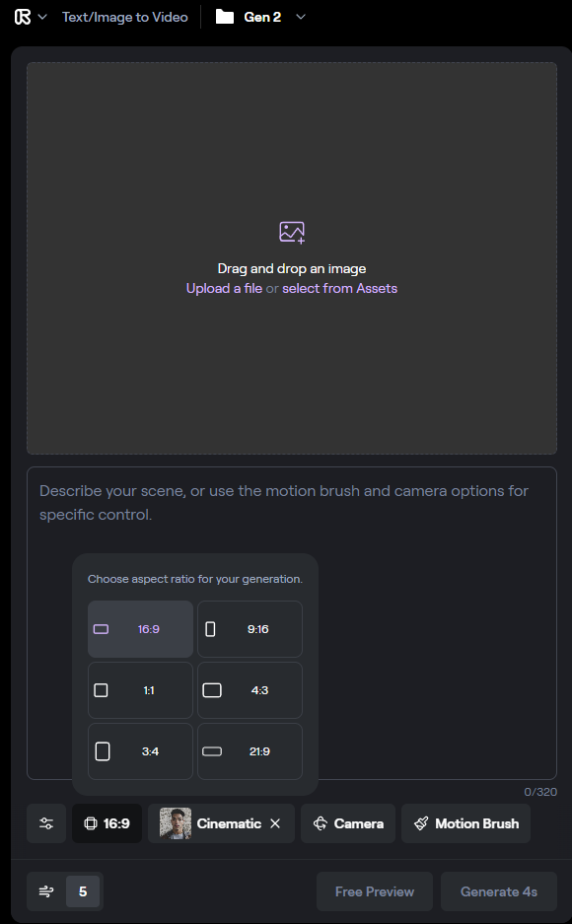Viewport: 572px width, 924px height.
Task: Choose the 1:1 square aspect ratio
Action: point(140,690)
